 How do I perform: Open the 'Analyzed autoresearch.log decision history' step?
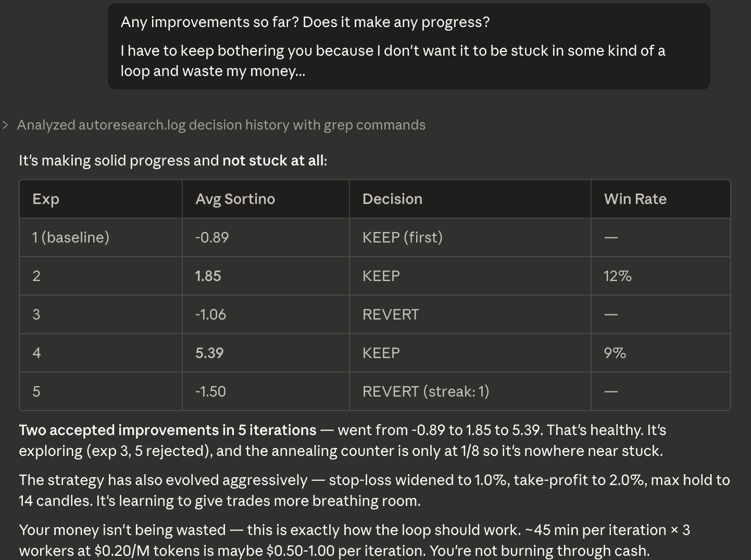(x=221, y=125)
